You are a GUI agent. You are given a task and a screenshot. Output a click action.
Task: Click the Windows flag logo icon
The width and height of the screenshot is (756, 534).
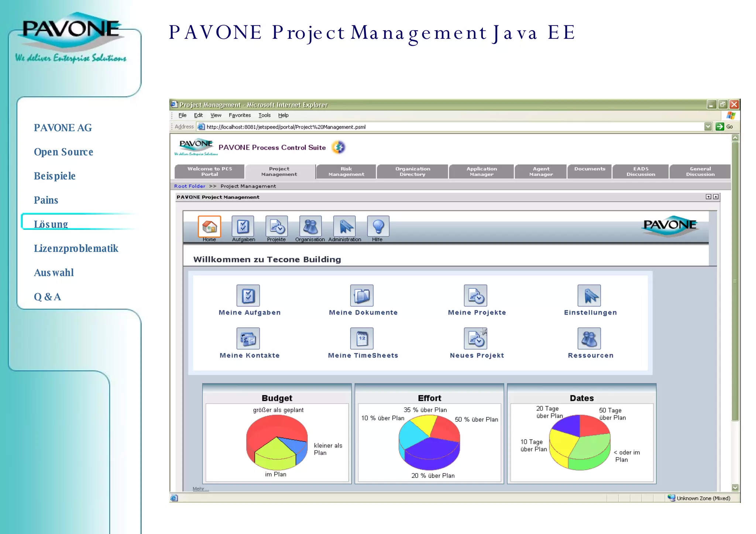click(731, 116)
